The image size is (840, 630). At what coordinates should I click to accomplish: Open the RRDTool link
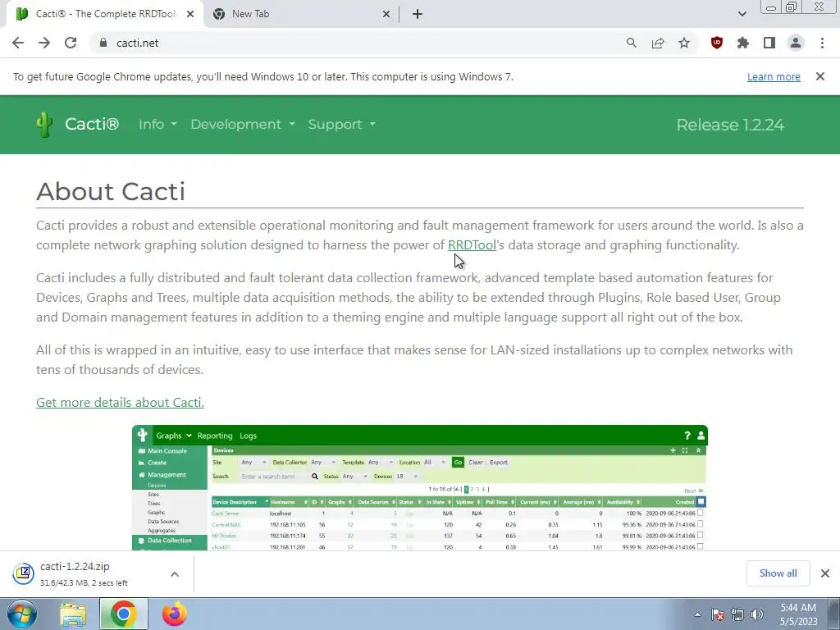coord(472,245)
